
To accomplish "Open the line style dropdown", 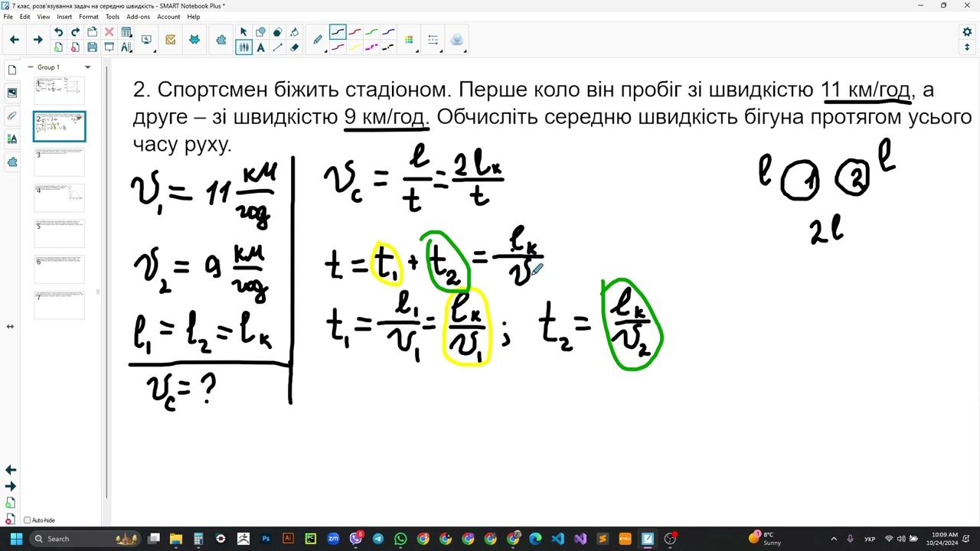I will pos(433,40).
